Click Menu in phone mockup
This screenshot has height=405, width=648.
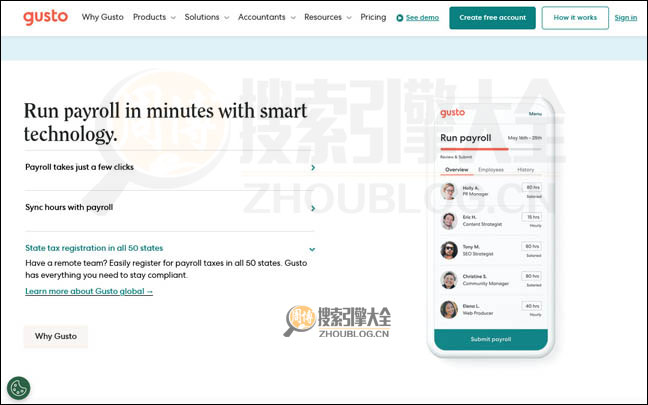tap(535, 114)
